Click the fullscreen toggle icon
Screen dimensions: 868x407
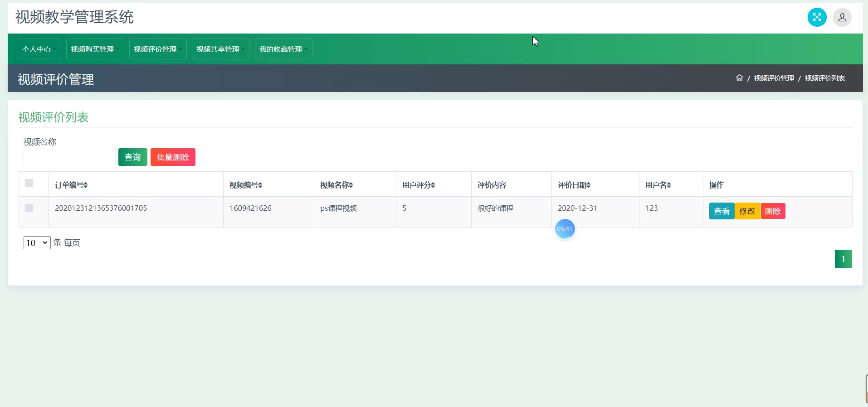point(817,18)
